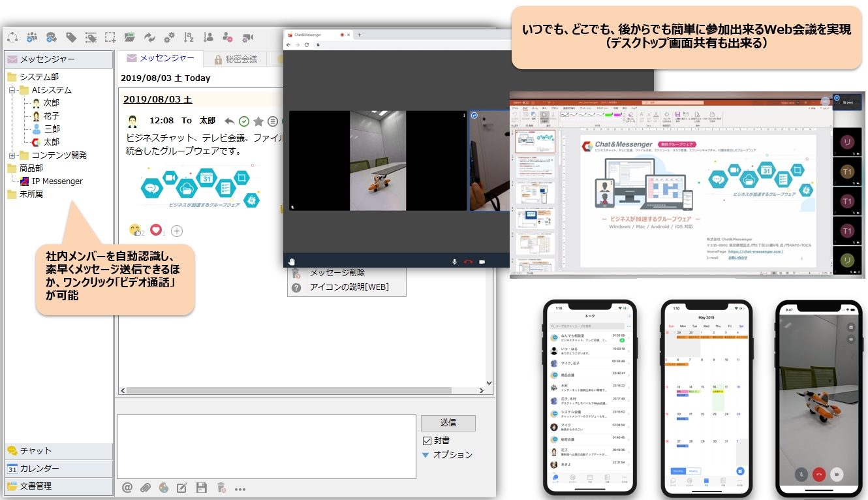Click the video call settings toolbar icon
The width and height of the screenshot is (868, 500).
point(248,37)
